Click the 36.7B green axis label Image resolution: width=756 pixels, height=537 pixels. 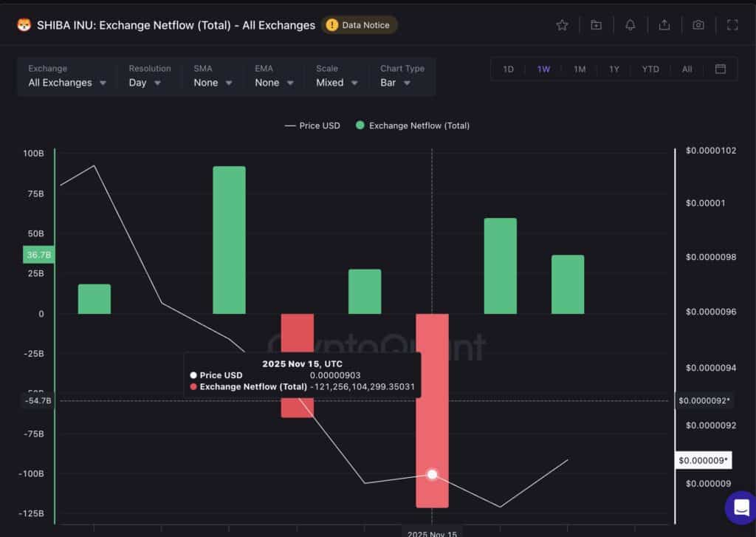(38, 255)
